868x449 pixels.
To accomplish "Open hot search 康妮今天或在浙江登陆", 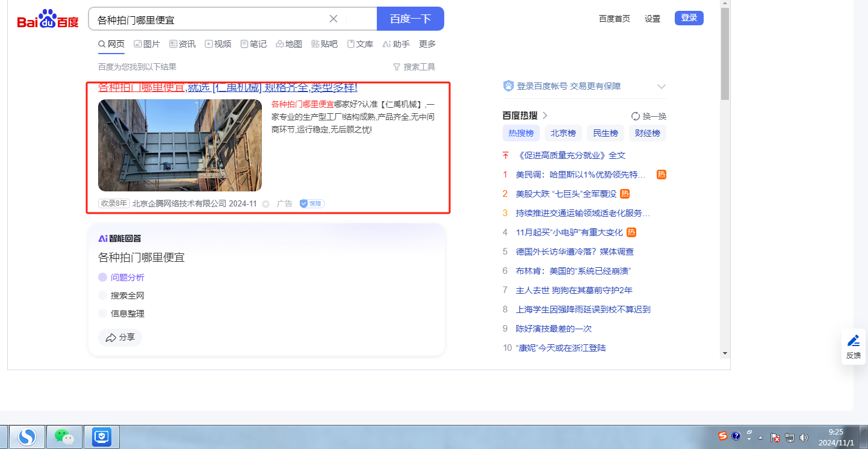I will coord(561,348).
